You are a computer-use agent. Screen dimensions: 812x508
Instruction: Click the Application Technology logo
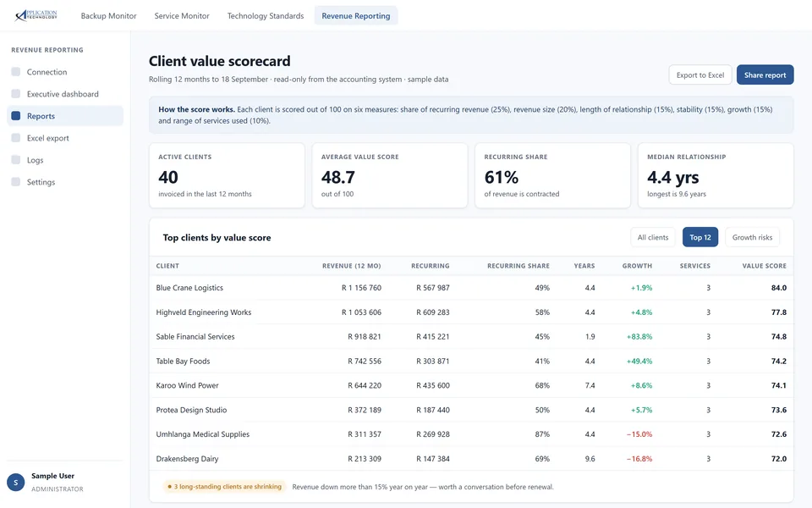tap(36, 15)
